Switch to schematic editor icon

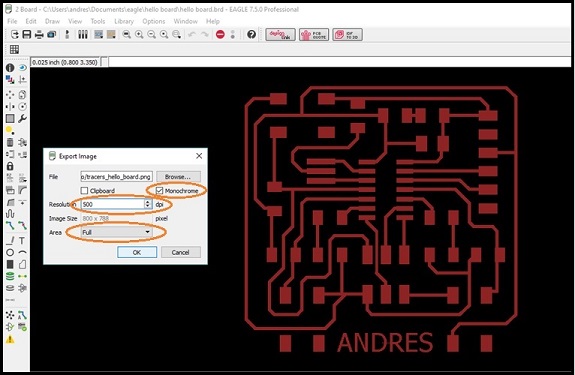[67, 35]
